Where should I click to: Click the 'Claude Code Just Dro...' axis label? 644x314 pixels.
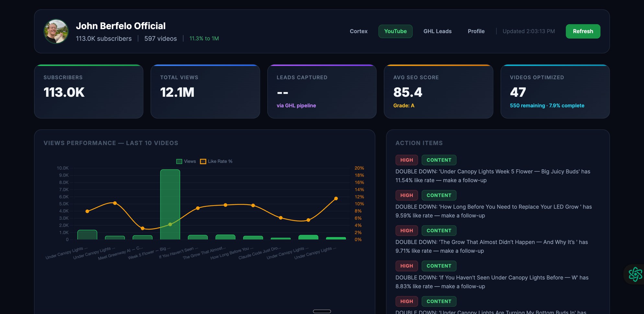coord(260,253)
